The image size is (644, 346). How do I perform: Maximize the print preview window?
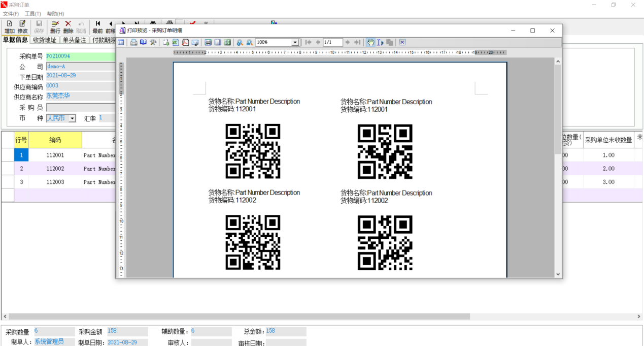pyautogui.click(x=532, y=30)
